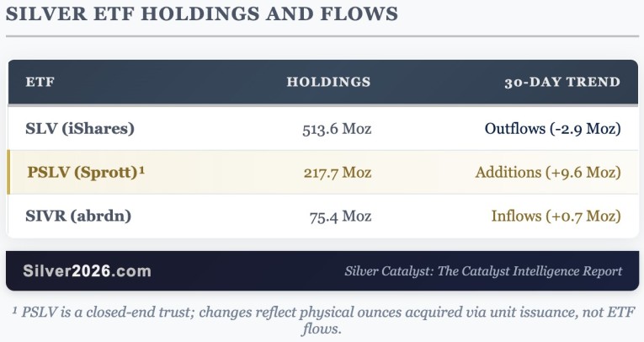Click the ETF column header
The height and width of the screenshot is (342, 644).
[40, 83]
